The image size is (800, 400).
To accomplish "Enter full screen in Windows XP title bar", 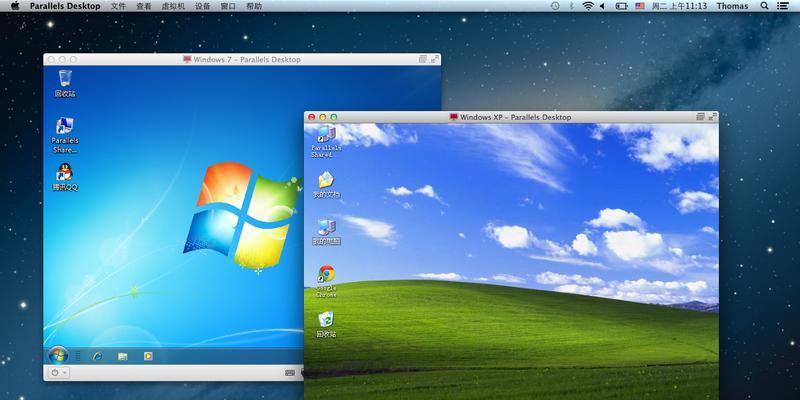I will (x=712, y=117).
